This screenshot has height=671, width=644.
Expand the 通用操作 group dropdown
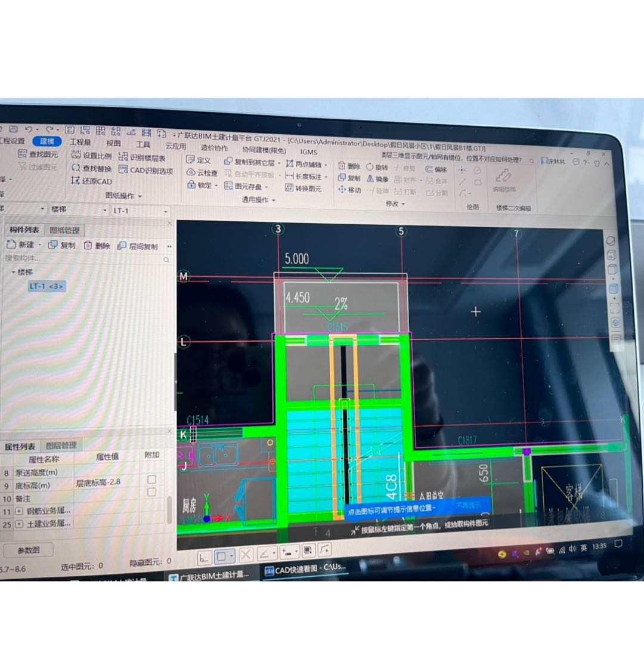274,200
